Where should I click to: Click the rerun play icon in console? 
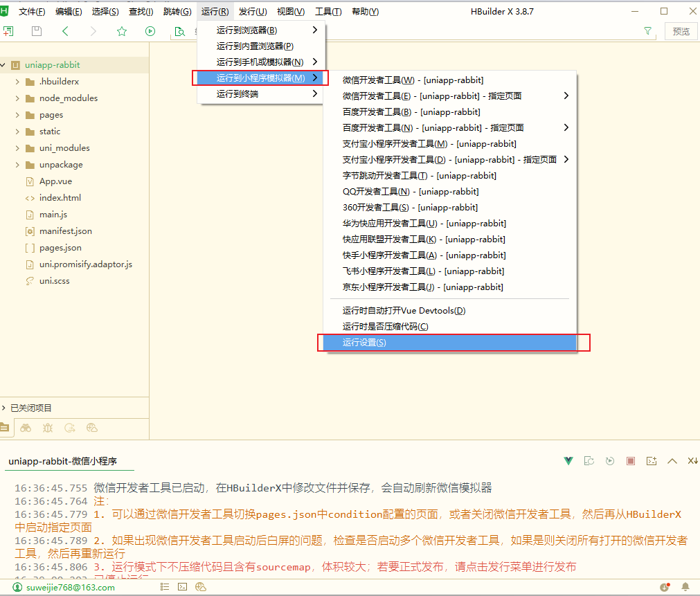point(610,461)
